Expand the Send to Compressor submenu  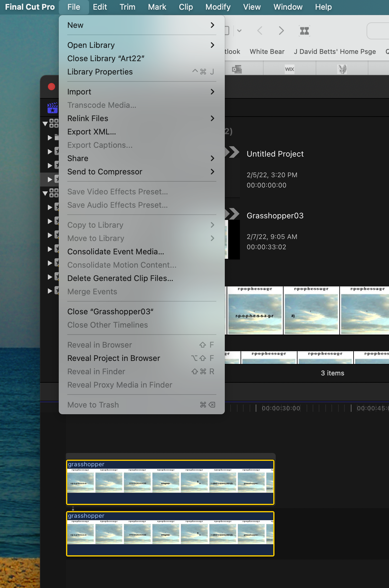(x=141, y=172)
